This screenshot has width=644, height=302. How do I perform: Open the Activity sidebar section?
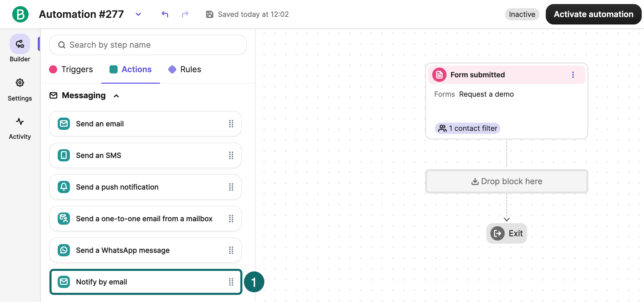pos(20,129)
